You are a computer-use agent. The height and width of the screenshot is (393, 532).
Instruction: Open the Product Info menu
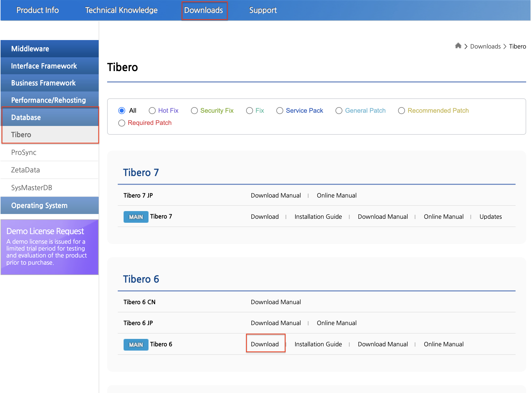[x=38, y=10]
